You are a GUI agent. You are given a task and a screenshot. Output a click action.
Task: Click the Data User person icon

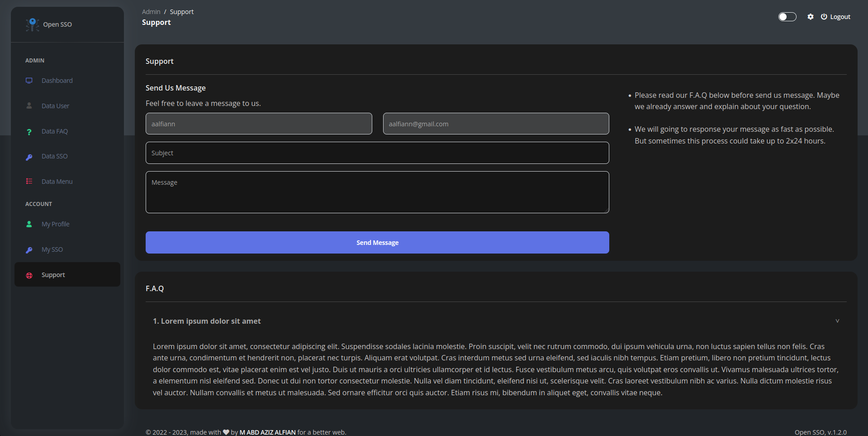tap(29, 105)
